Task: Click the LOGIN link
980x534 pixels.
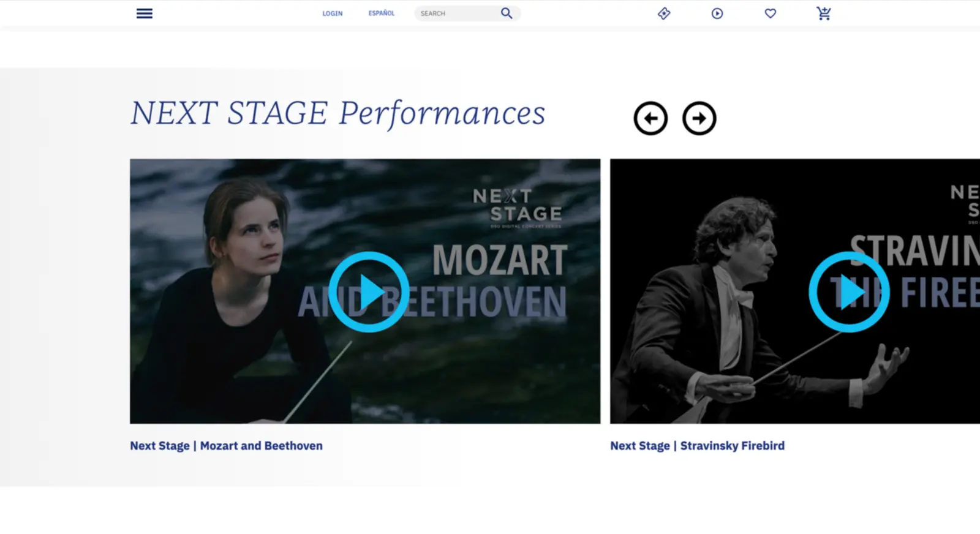Action: coord(333,13)
